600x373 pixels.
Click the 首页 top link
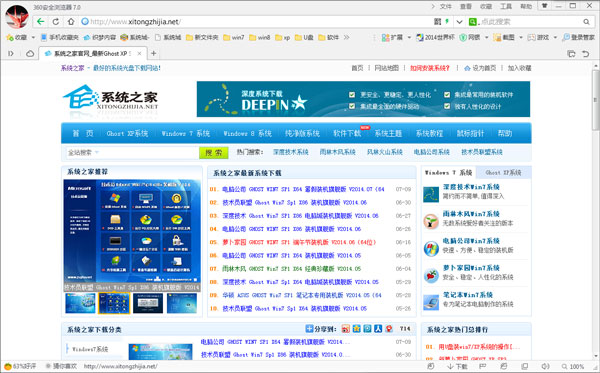357,68
